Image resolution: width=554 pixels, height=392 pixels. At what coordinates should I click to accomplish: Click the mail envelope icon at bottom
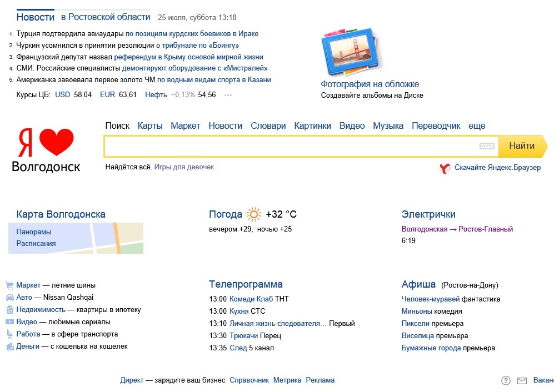click(x=522, y=381)
